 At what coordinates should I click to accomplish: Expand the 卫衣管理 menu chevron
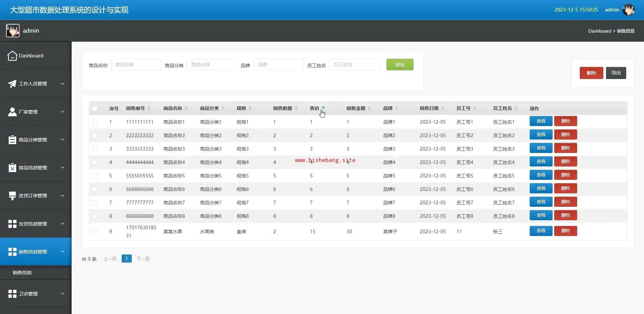[x=63, y=293]
